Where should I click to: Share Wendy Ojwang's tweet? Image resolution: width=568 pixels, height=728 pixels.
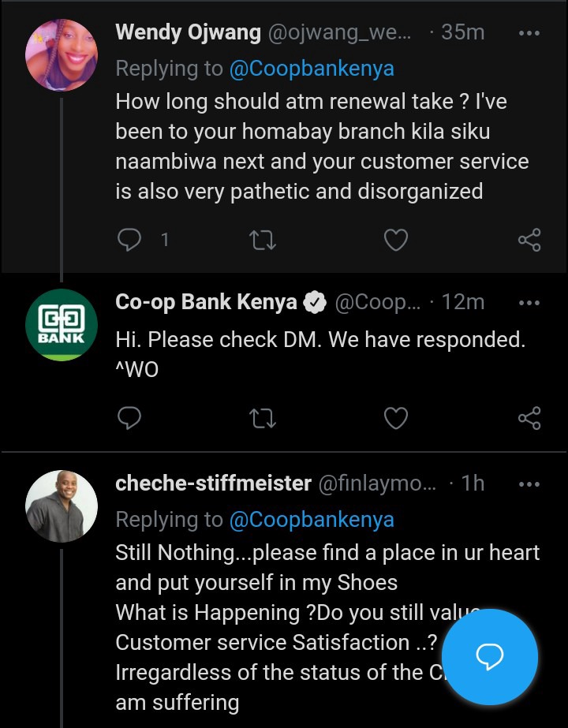click(x=529, y=240)
